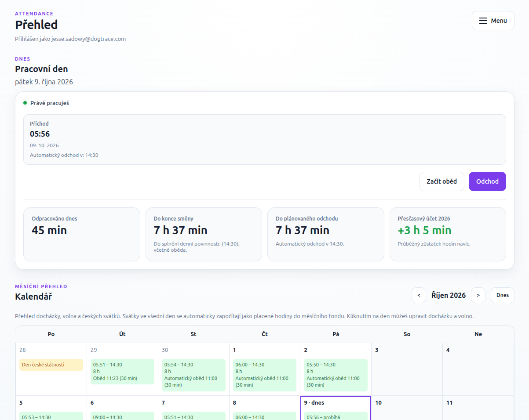Open attendance entry 05:51 – 14:30 on day 29
This screenshot has height=420, width=529.
coord(122,372)
